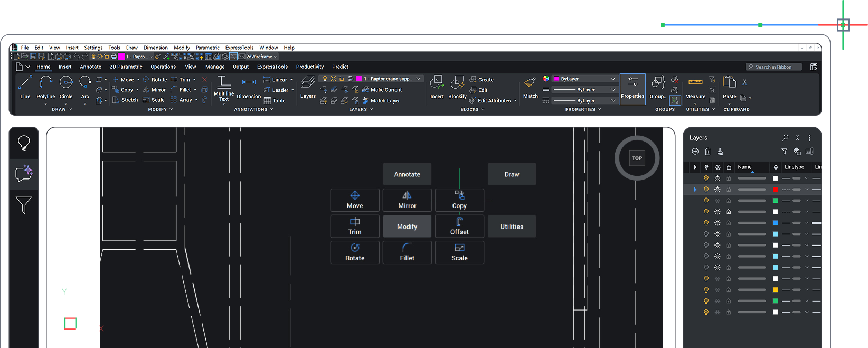The width and height of the screenshot is (868, 348).
Task: Toggle lock icon of red-colored layer row
Action: pos(729,190)
